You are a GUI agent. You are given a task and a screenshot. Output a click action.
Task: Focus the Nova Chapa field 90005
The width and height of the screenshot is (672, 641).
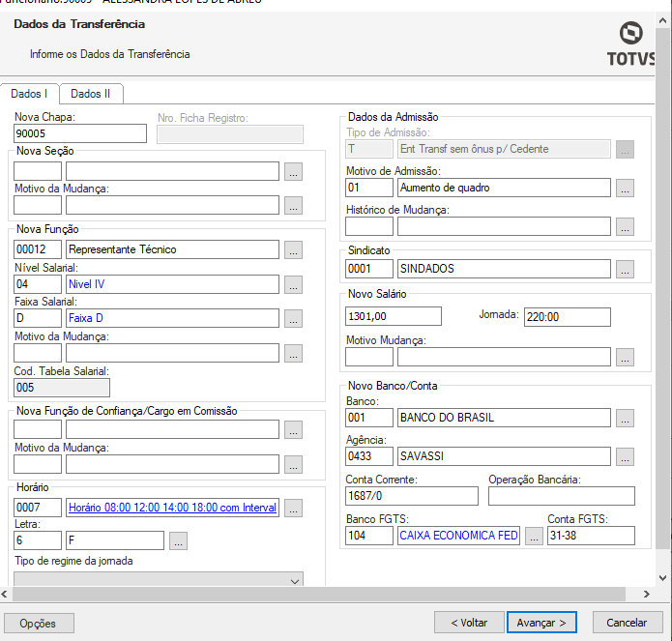click(80, 133)
